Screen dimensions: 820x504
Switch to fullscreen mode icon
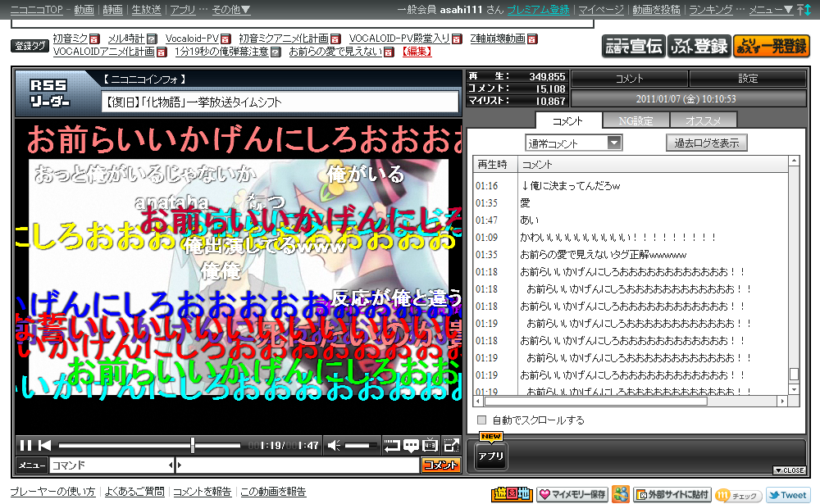[x=451, y=446]
